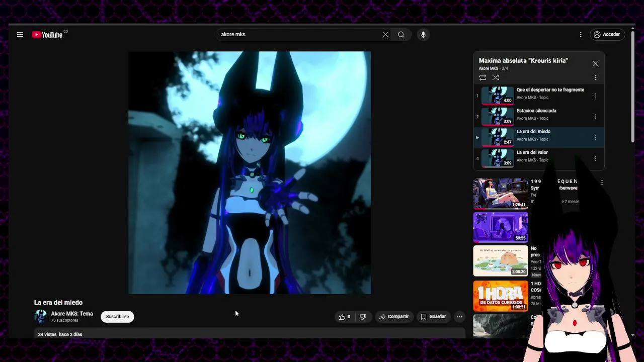The width and height of the screenshot is (644, 362).
Task: Click the Suscribirse button
Action: [117, 317]
